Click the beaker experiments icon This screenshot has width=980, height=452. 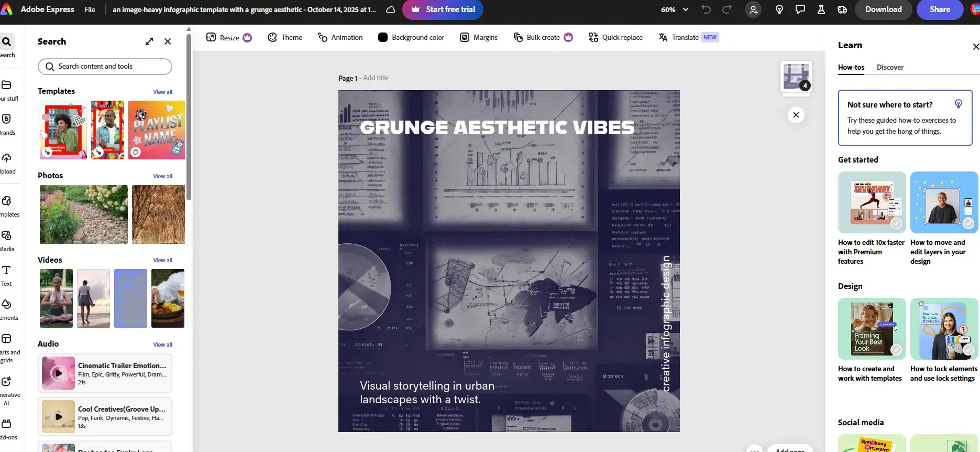[x=821, y=9]
